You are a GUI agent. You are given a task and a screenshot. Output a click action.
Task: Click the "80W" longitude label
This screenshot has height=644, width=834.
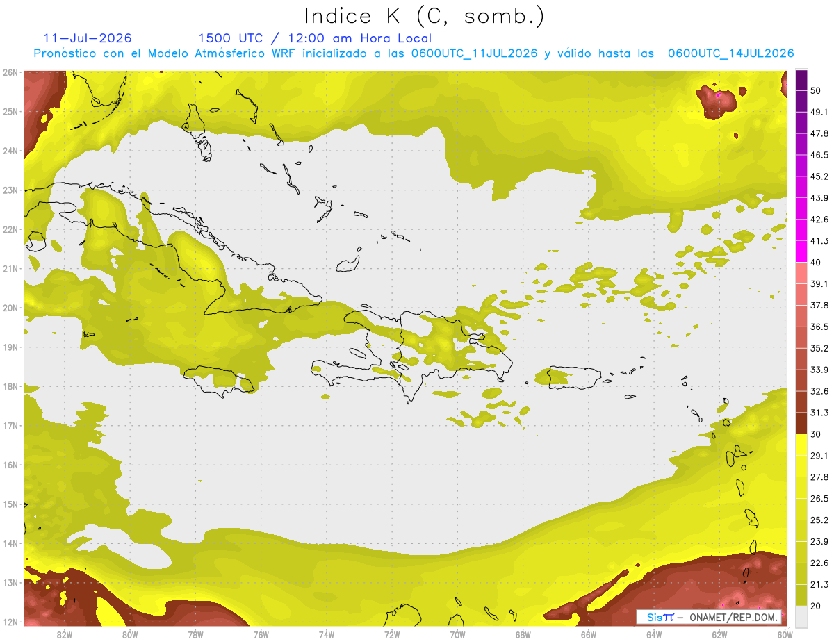[130, 634]
